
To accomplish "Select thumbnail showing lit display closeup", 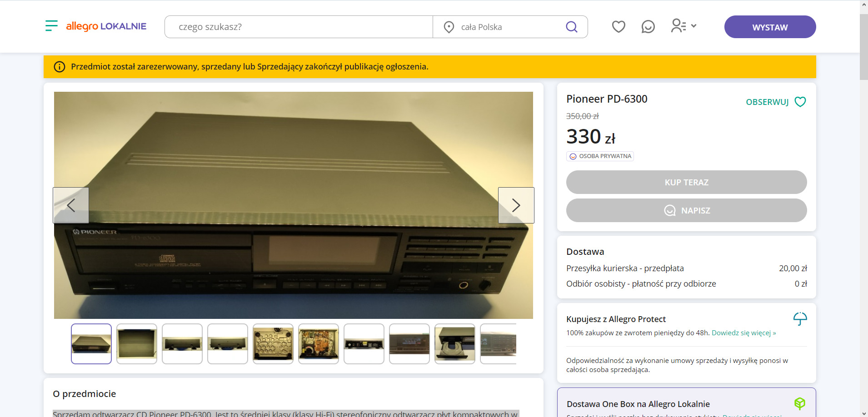I will pyautogui.click(x=409, y=344).
